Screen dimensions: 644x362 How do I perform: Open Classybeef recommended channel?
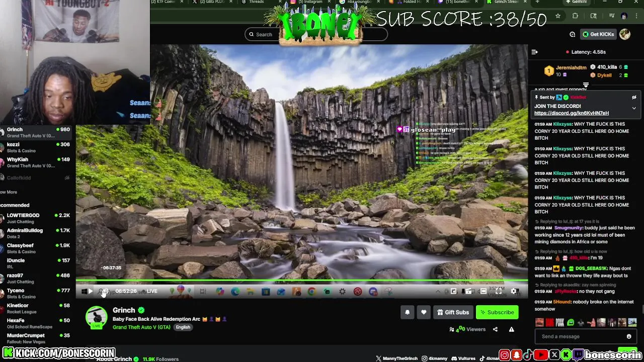[35, 248]
